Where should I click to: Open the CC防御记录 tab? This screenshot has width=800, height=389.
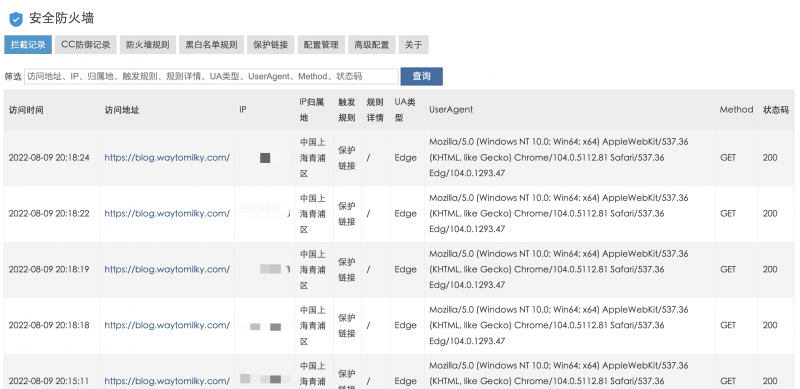pos(86,45)
